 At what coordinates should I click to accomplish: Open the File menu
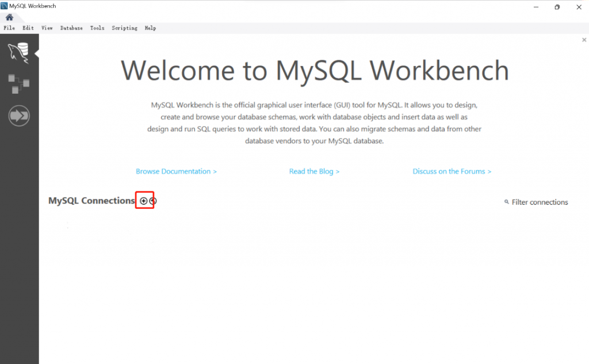[x=9, y=28]
